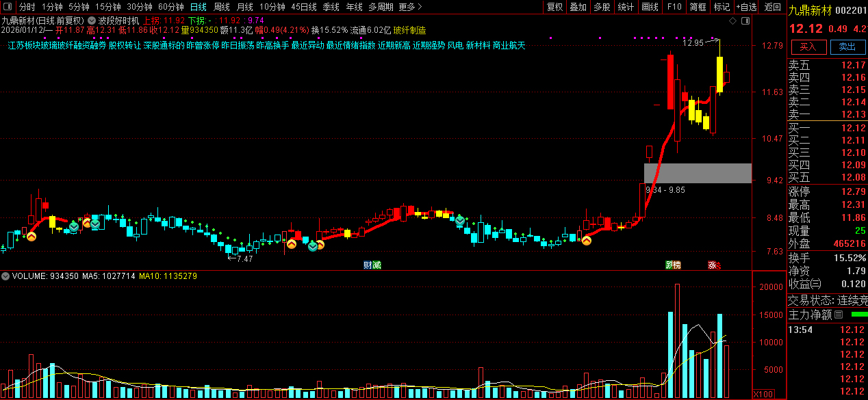The image size is (868, 400).
Task: Select the 5分钟 period
Action: pos(79,7)
